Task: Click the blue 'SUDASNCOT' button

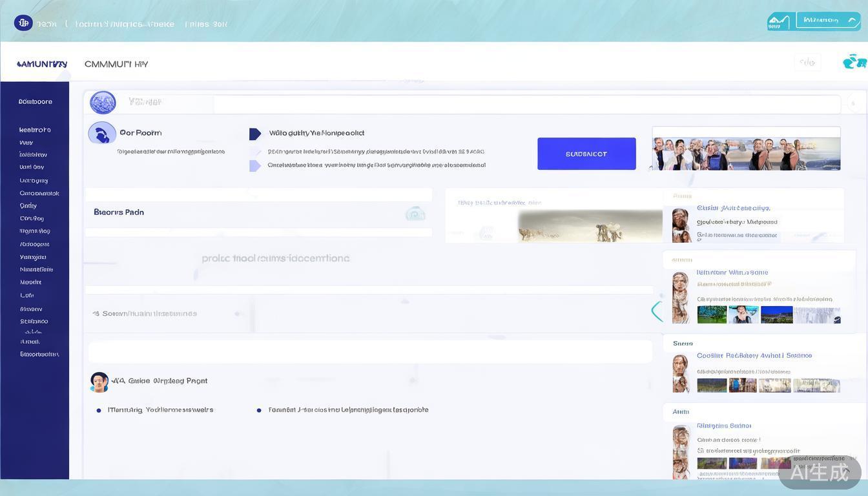Action: coord(586,154)
